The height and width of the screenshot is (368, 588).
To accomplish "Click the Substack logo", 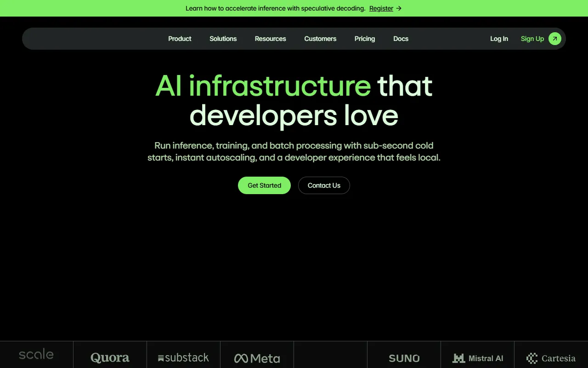I will pos(183,358).
